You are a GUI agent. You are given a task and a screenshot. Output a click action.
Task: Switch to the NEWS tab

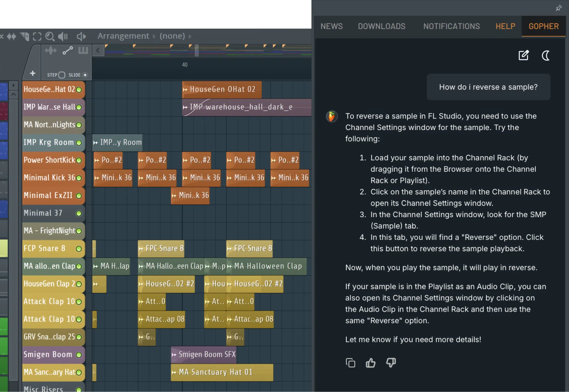(x=332, y=26)
